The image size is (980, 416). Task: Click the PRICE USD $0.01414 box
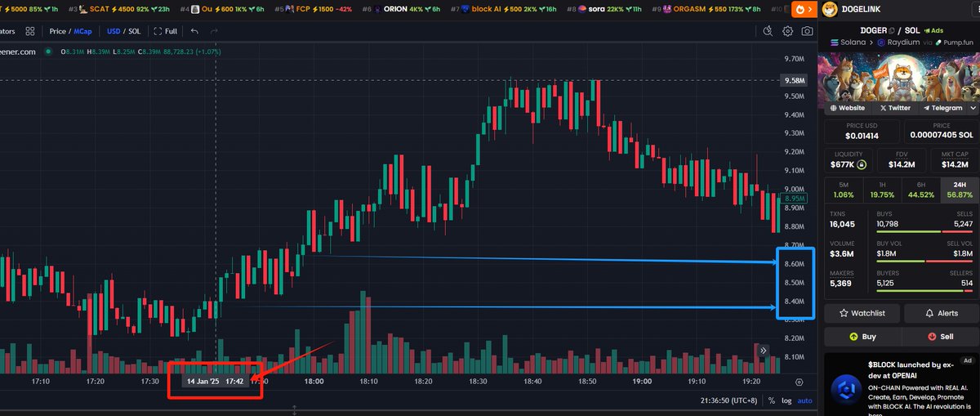pyautogui.click(x=862, y=131)
